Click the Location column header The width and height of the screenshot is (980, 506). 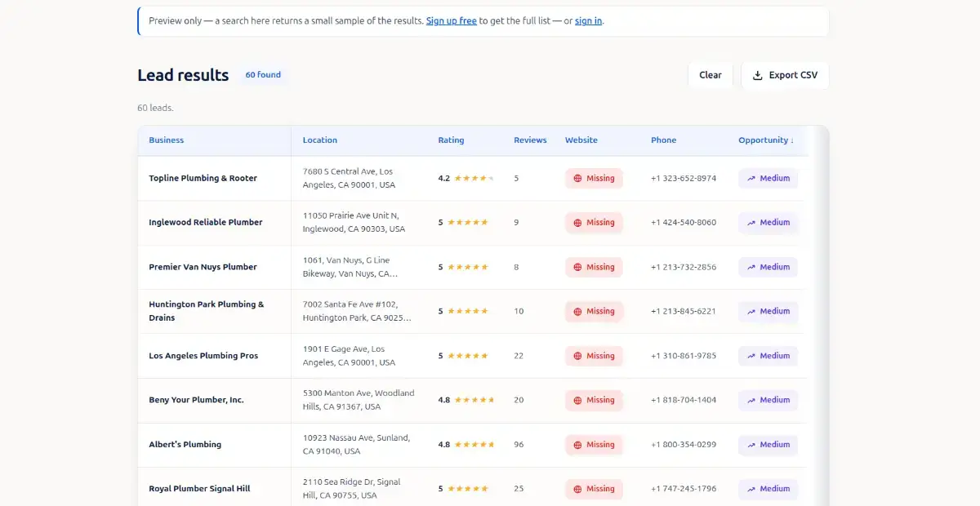point(320,140)
